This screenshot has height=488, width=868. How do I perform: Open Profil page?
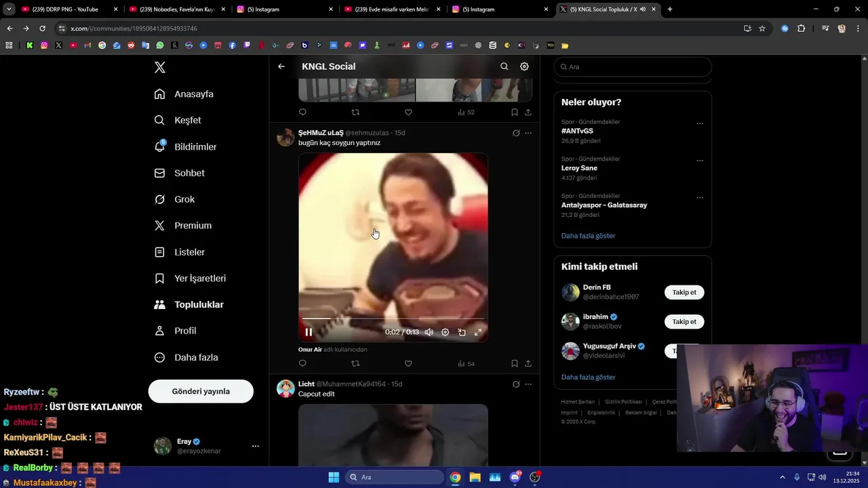tap(175, 331)
